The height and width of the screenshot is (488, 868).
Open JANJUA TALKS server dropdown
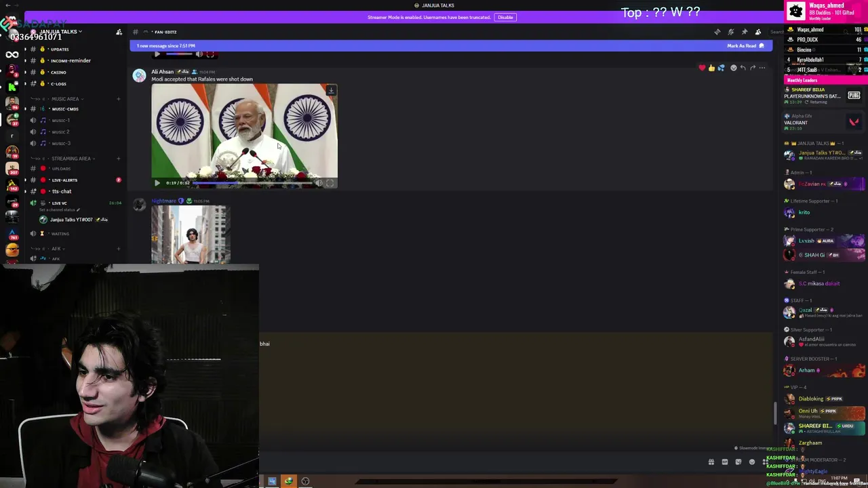61,32
